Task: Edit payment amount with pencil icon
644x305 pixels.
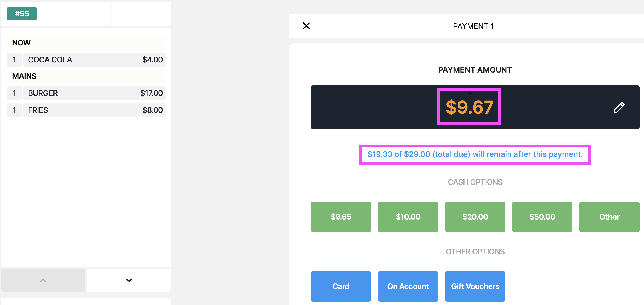Action: (x=619, y=107)
